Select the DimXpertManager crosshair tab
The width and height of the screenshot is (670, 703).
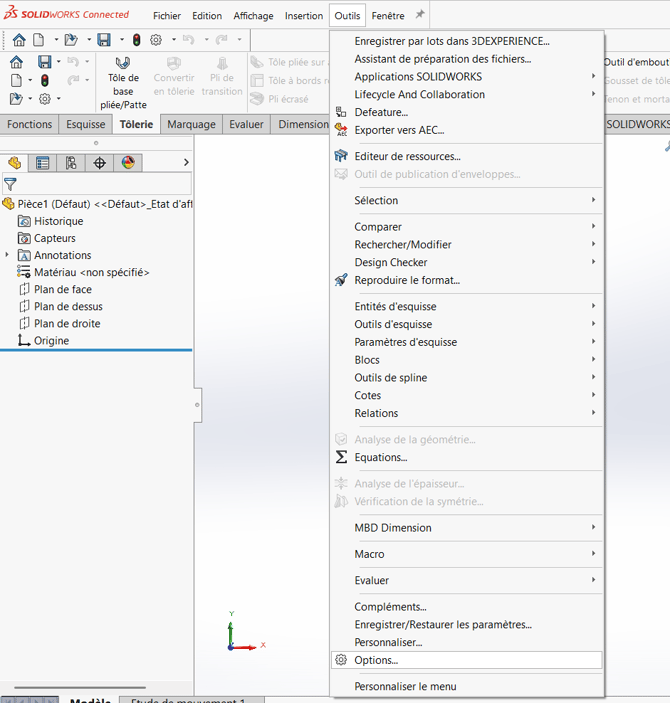coord(100,163)
